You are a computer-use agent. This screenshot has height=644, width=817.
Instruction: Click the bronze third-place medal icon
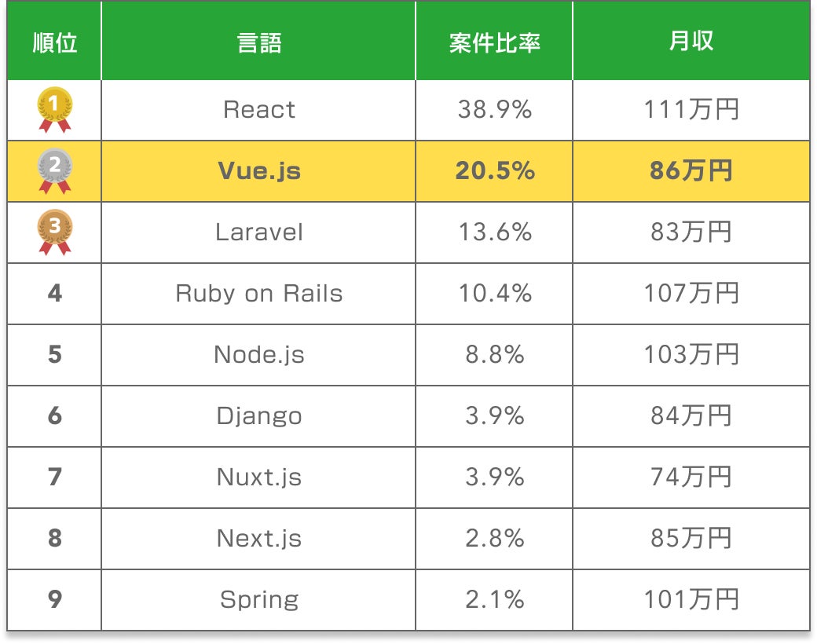point(55,232)
